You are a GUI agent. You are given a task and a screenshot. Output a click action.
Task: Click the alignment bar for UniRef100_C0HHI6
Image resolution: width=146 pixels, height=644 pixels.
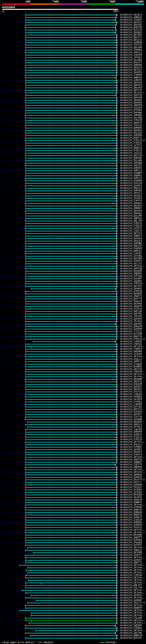click(x=75, y=342)
